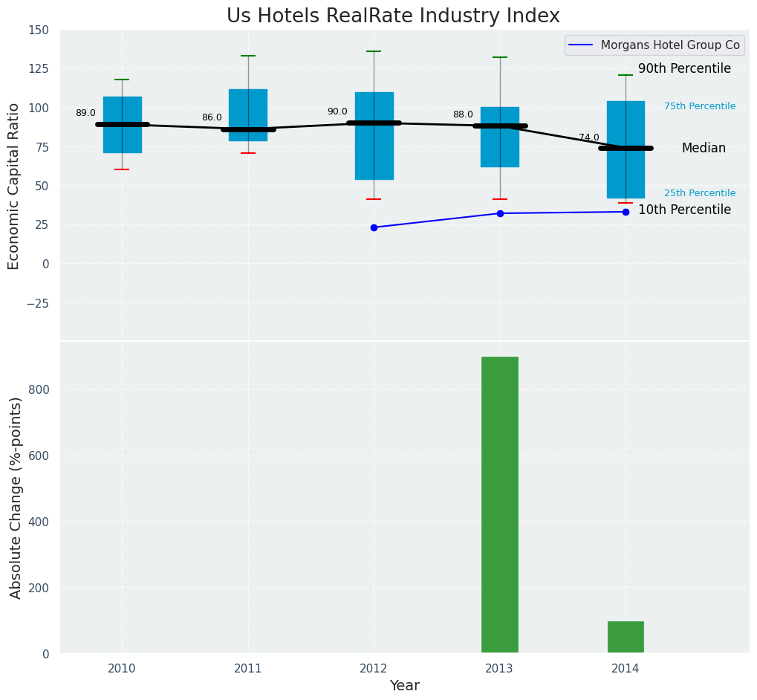Click the Median annotation label

pyautogui.click(x=703, y=149)
